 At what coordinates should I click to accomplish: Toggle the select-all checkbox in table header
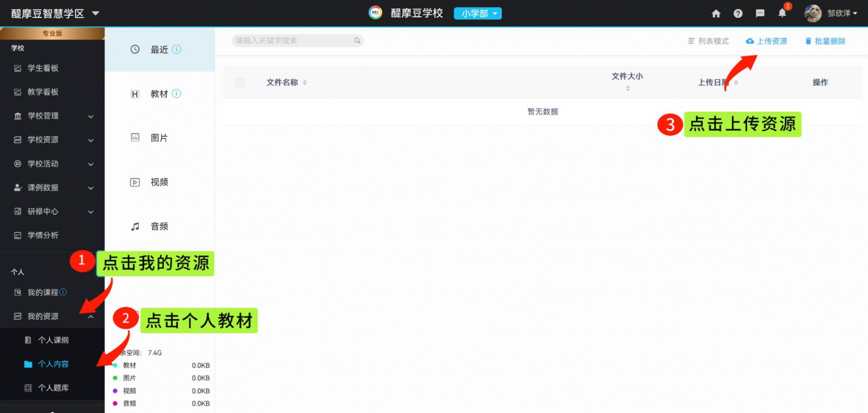240,82
